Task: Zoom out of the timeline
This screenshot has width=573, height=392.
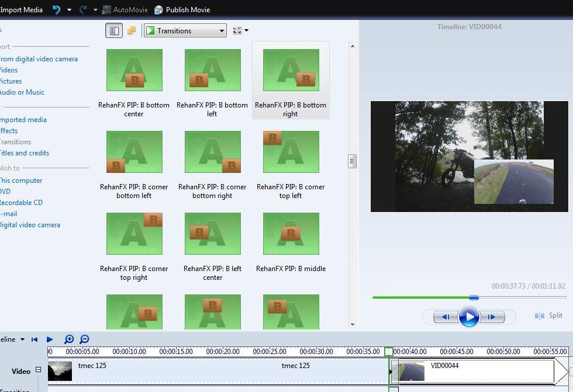Action: tap(84, 339)
